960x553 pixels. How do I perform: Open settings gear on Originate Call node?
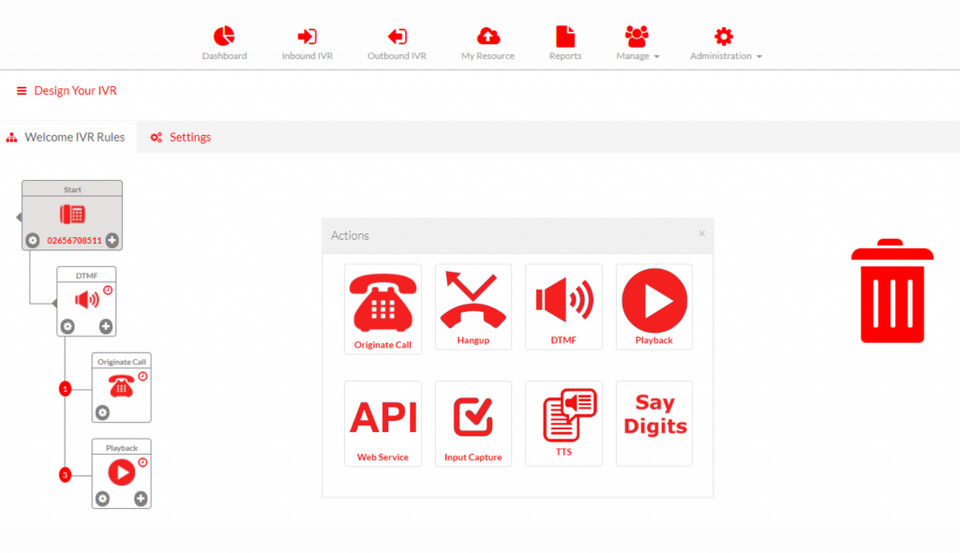[x=102, y=413]
